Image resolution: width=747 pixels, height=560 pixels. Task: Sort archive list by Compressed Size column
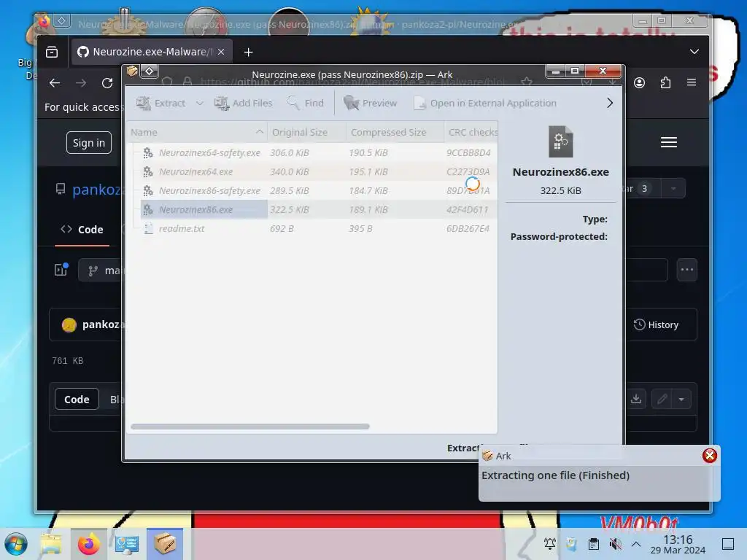395,133
